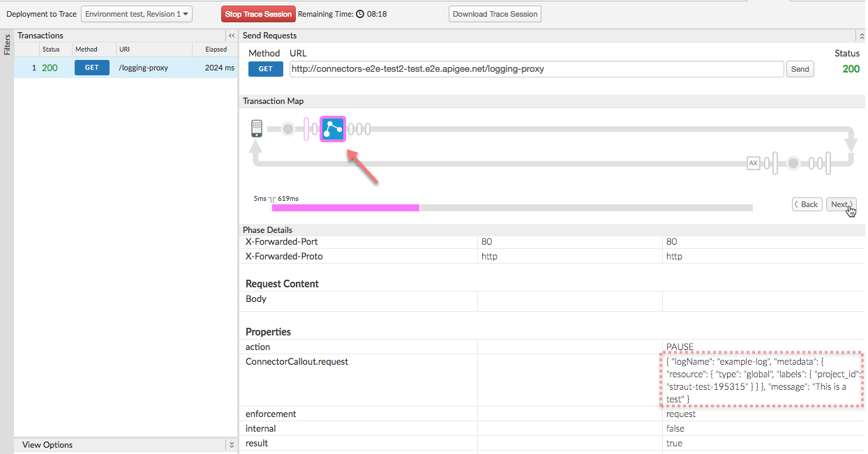This screenshot has width=868, height=454.
Task: Click the phone client icon in Transaction Map
Action: (256, 128)
